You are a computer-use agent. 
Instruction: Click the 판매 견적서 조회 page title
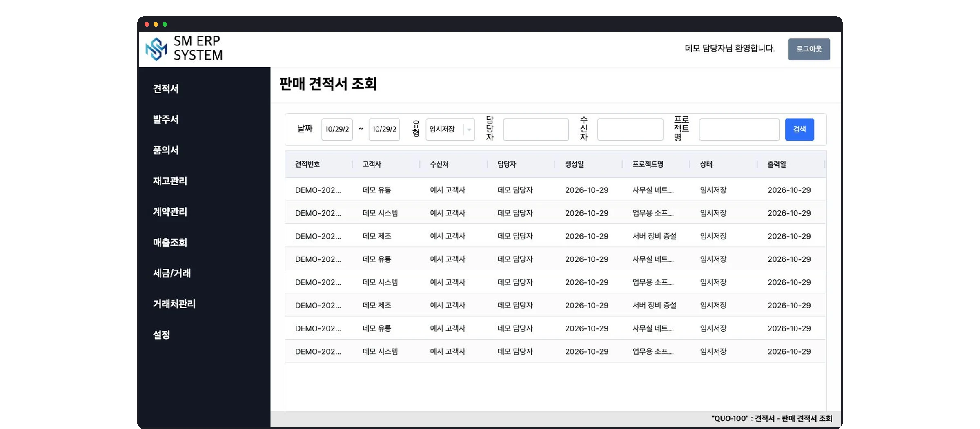(328, 84)
